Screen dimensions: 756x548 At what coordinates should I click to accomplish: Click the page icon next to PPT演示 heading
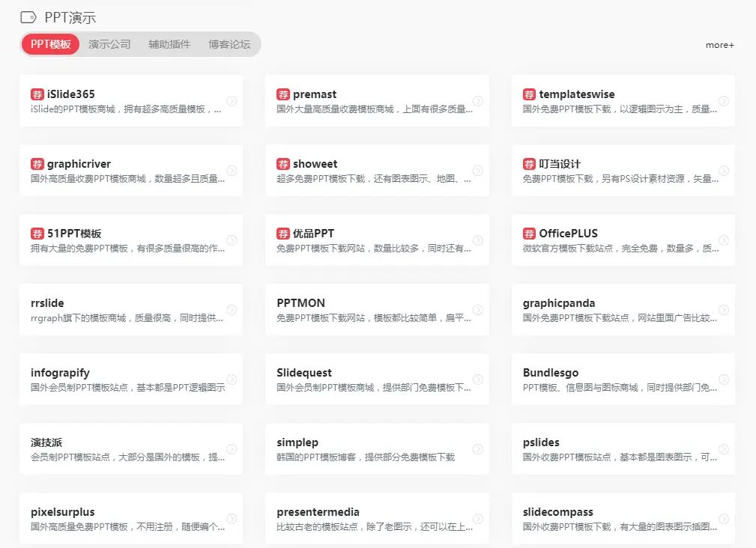(29, 16)
